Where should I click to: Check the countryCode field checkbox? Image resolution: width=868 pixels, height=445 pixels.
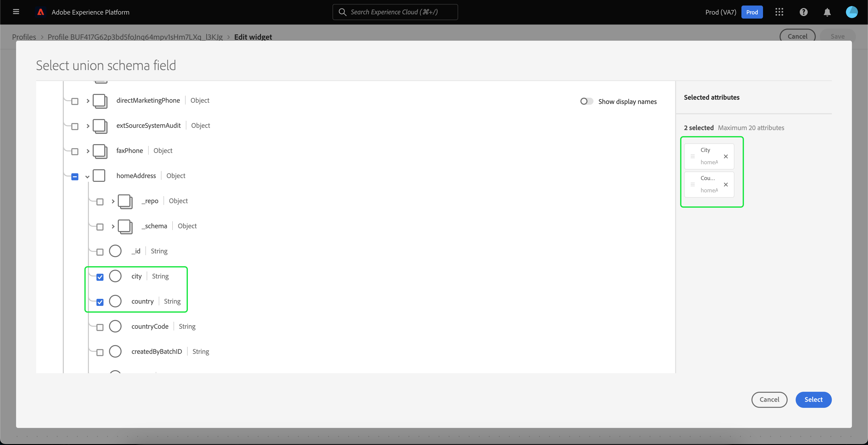click(100, 327)
